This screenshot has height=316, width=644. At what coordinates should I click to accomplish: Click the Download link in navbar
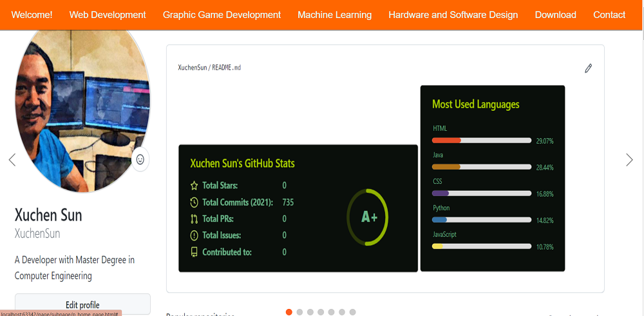555,15
